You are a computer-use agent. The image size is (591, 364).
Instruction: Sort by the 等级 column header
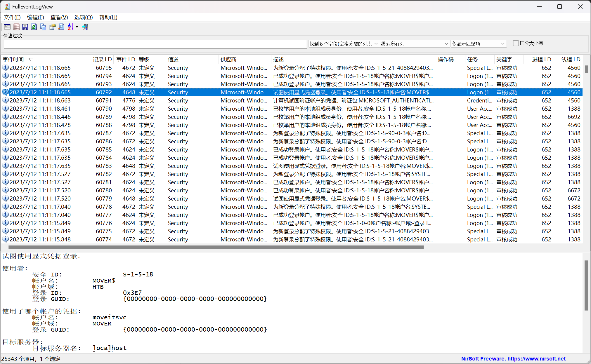151,60
